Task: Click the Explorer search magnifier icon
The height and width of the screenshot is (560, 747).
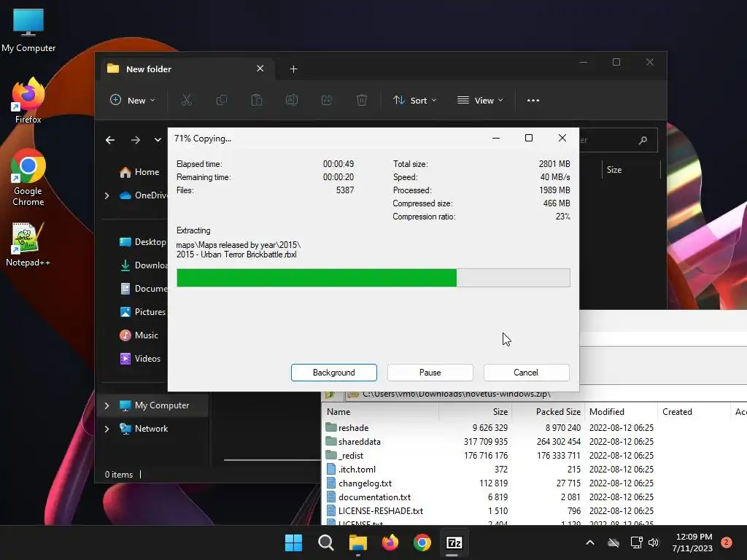Action: click(x=643, y=140)
